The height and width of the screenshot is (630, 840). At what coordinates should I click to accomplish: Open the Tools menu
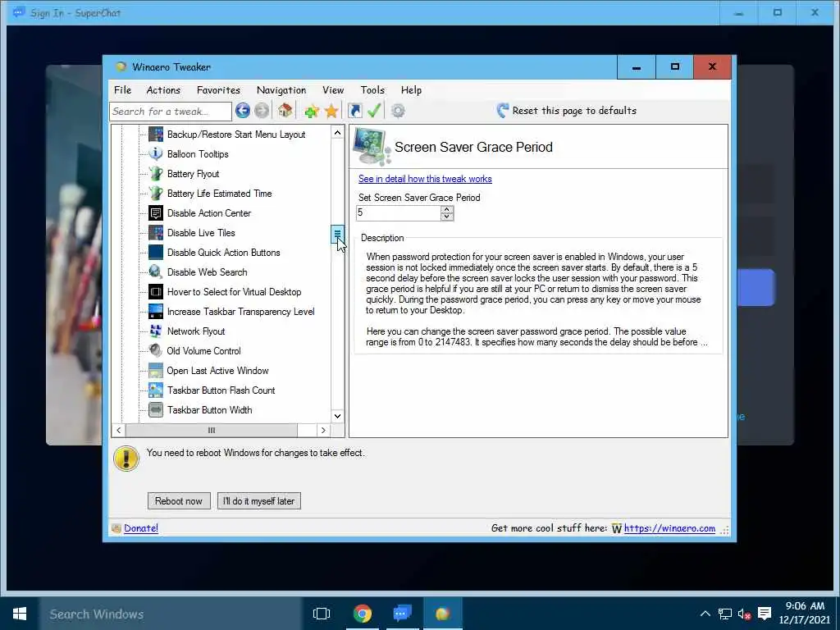[x=372, y=90]
